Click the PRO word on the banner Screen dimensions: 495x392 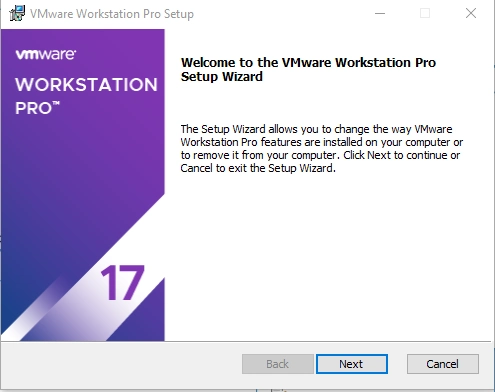pyautogui.click(x=33, y=108)
